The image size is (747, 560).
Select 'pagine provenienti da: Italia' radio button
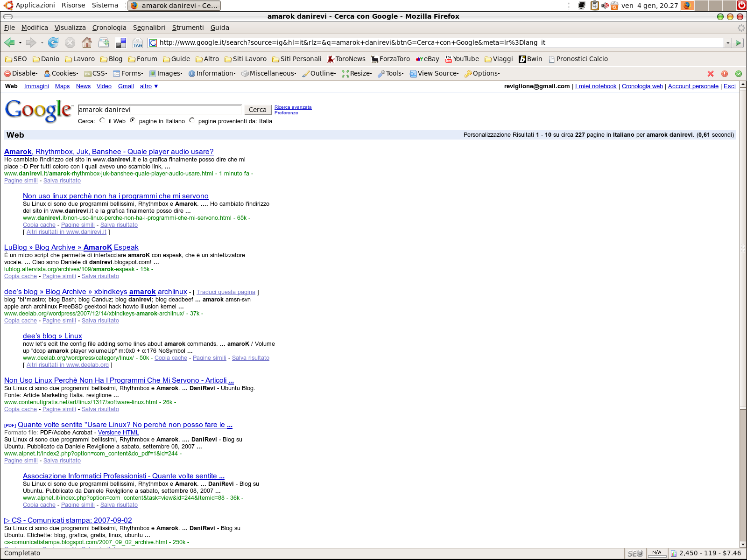(191, 120)
